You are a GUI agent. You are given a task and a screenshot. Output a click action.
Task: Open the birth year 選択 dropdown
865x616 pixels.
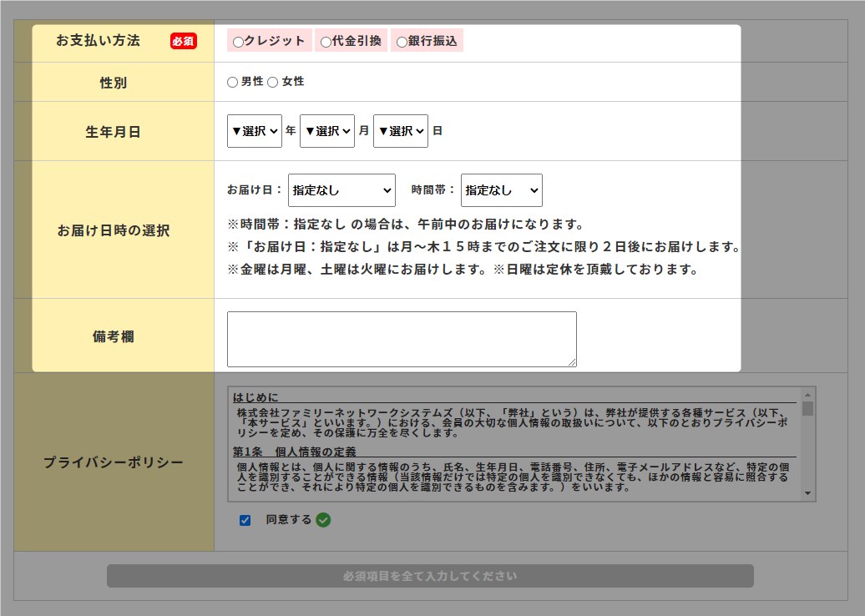pyautogui.click(x=255, y=131)
